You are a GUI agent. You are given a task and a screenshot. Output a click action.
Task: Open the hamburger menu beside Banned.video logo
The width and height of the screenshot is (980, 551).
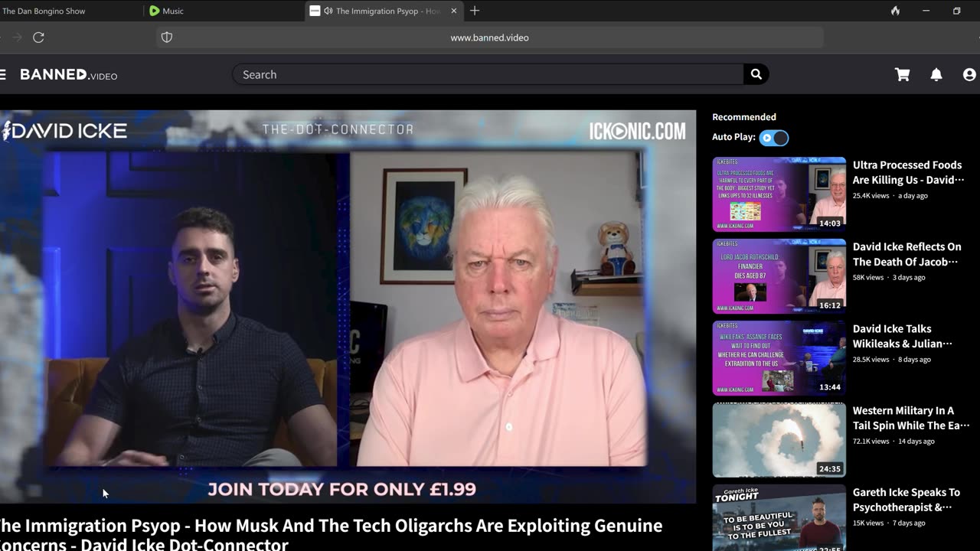click(x=3, y=74)
